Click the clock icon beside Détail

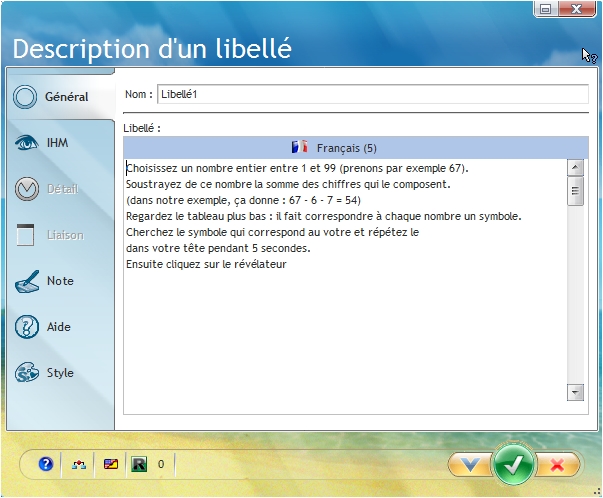[27, 189]
